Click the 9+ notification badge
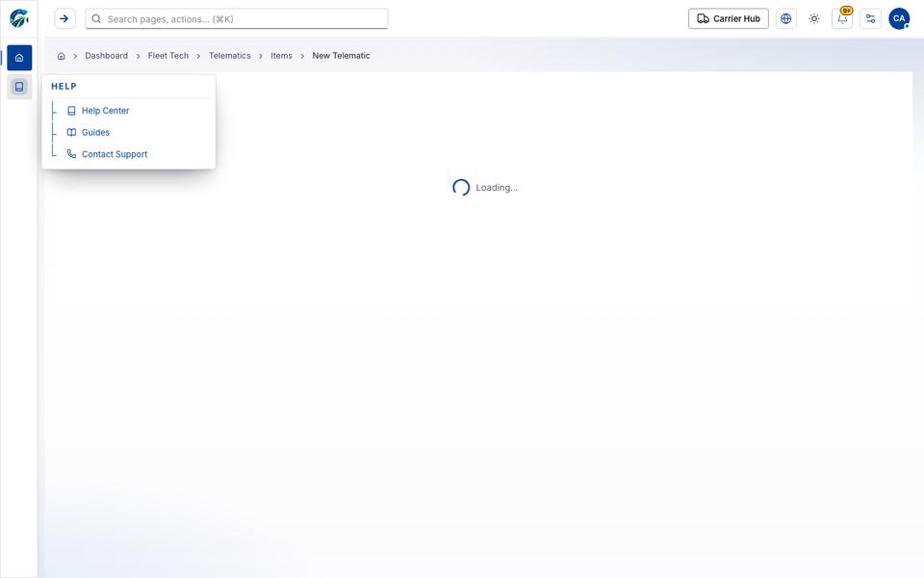Image resolution: width=924 pixels, height=578 pixels. 846,11
